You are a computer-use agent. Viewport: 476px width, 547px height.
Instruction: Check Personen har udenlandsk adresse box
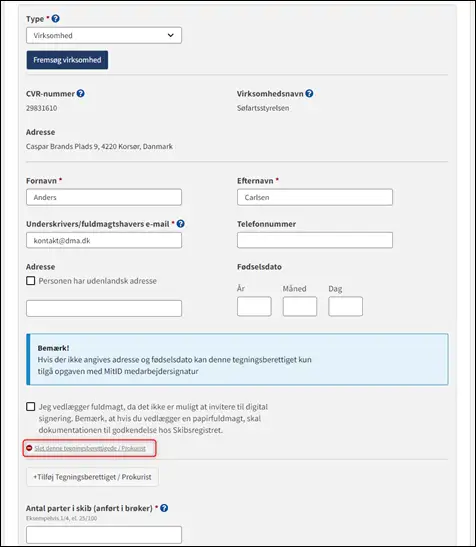(x=31, y=281)
